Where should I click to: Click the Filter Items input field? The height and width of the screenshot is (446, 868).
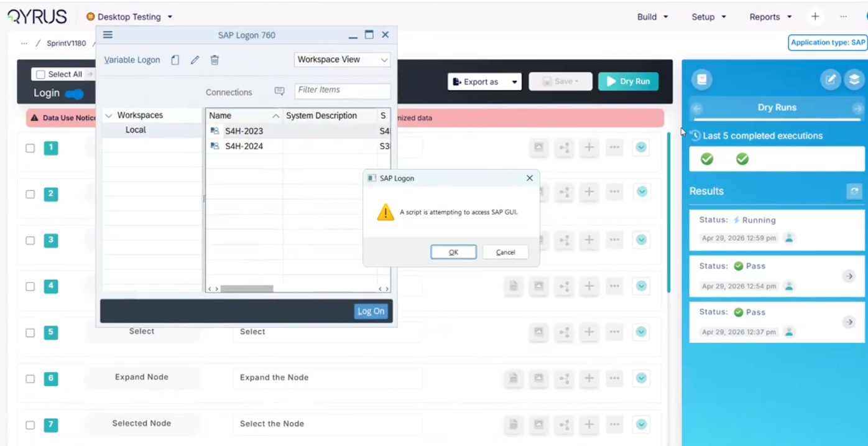pyautogui.click(x=342, y=90)
